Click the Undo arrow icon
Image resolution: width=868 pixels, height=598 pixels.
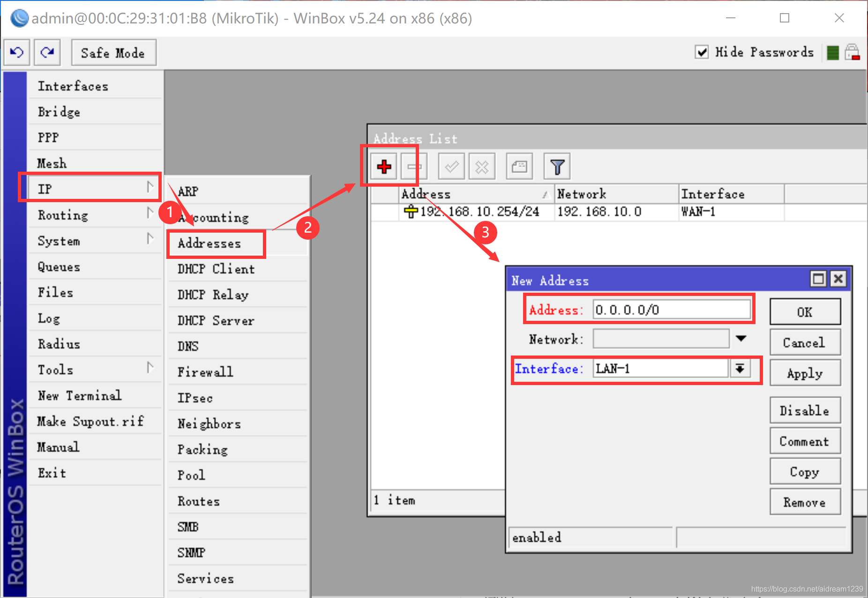(17, 53)
